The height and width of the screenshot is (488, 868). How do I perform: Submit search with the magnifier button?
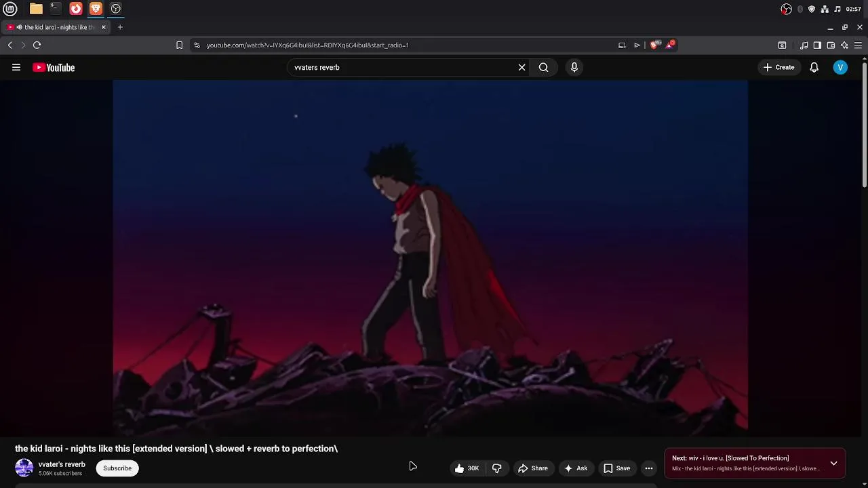tap(543, 67)
